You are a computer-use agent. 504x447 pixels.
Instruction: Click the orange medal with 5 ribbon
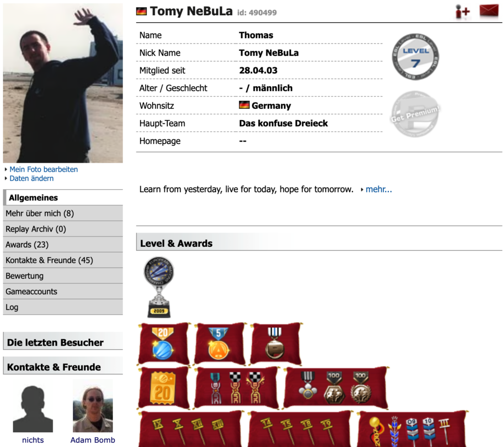point(219,344)
